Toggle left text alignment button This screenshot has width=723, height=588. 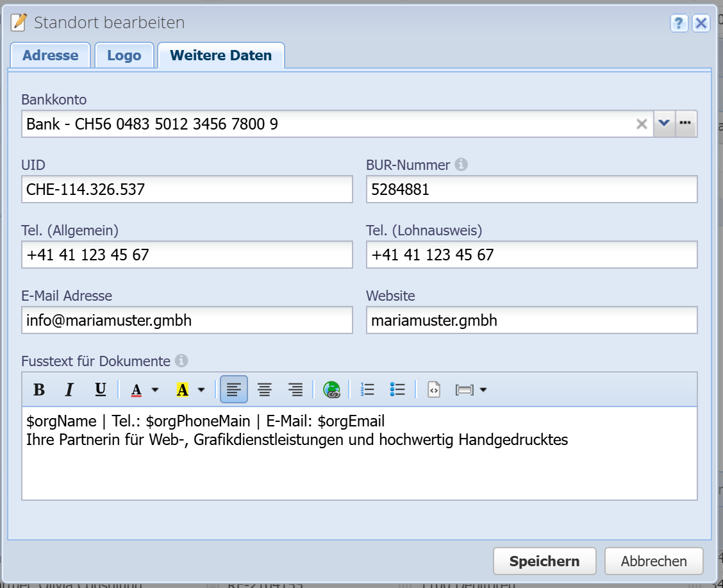[234, 389]
